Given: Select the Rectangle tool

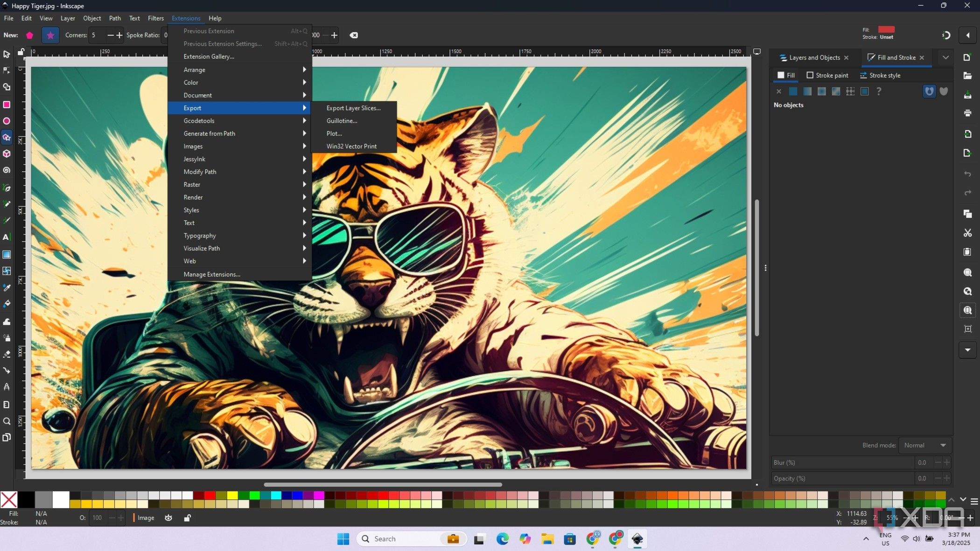Looking at the screenshot, I should pyautogui.click(x=7, y=105).
